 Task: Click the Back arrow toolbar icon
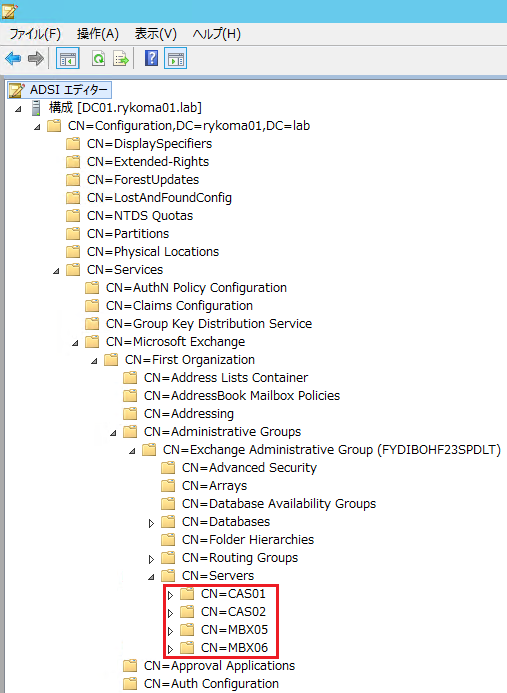[13, 58]
